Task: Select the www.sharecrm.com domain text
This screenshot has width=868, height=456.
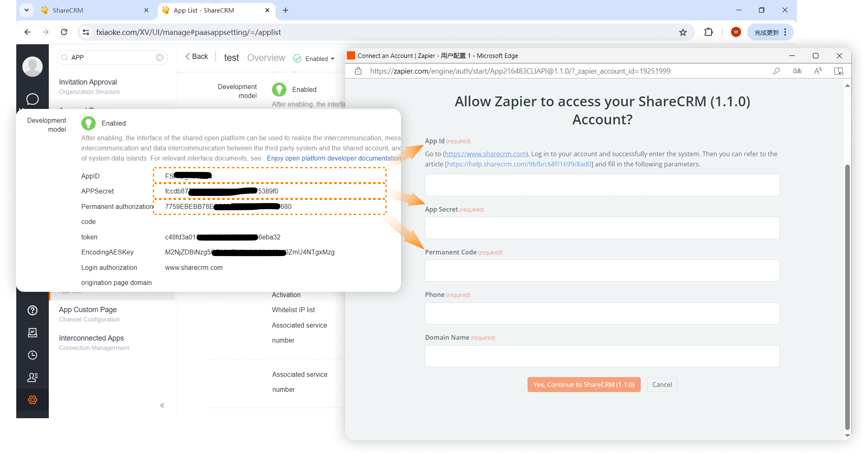Action: (194, 267)
